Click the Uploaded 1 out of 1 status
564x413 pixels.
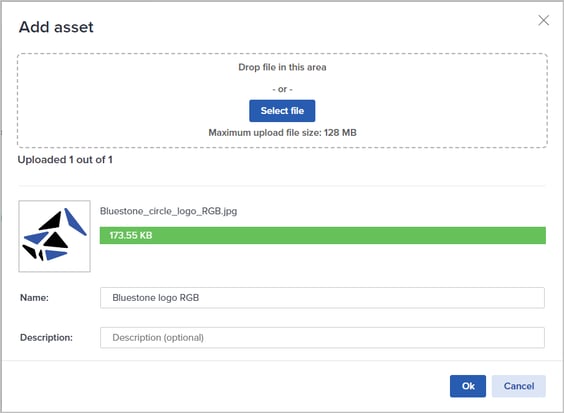[65, 160]
